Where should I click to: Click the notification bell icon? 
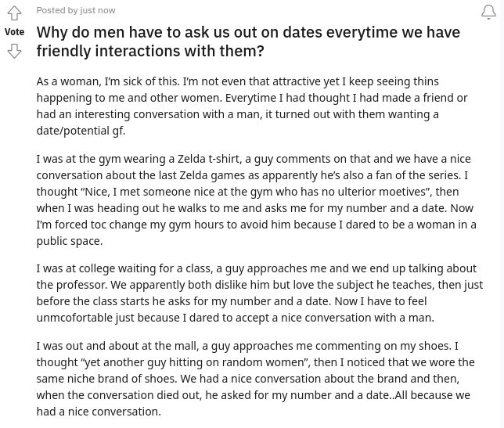pyautogui.click(x=488, y=12)
